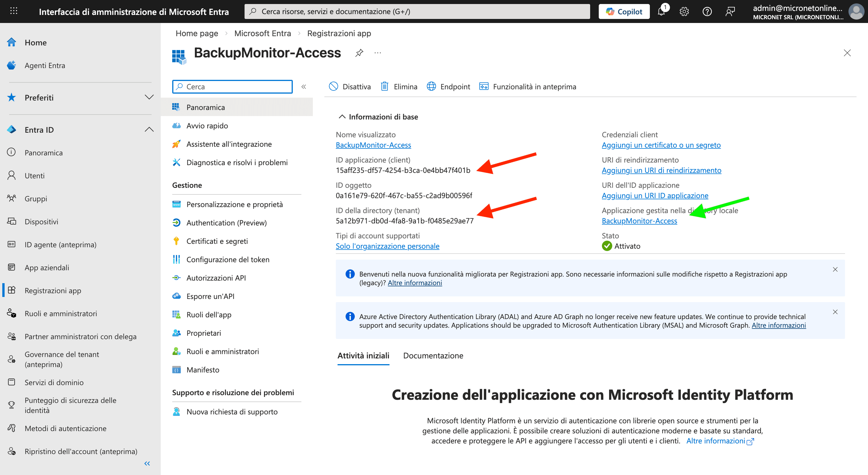Expand the Preferiti section
The width and height of the screenshot is (868, 475).
[x=149, y=97]
